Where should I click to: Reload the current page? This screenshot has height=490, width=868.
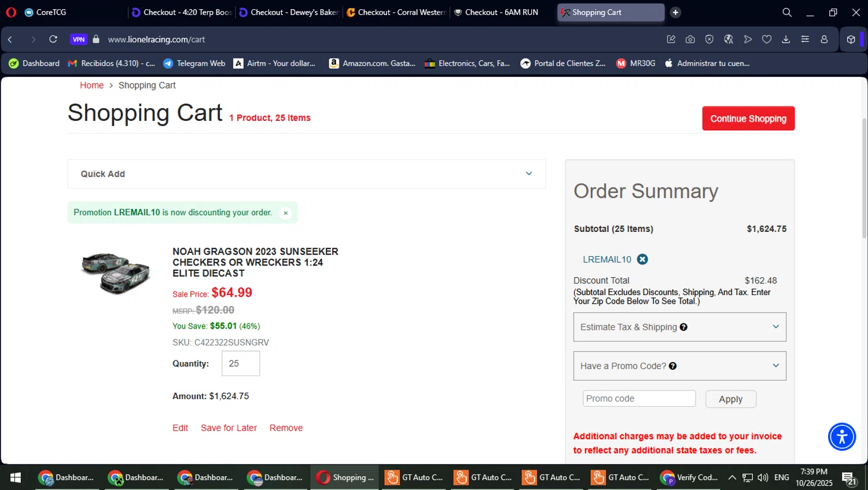(53, 39)
